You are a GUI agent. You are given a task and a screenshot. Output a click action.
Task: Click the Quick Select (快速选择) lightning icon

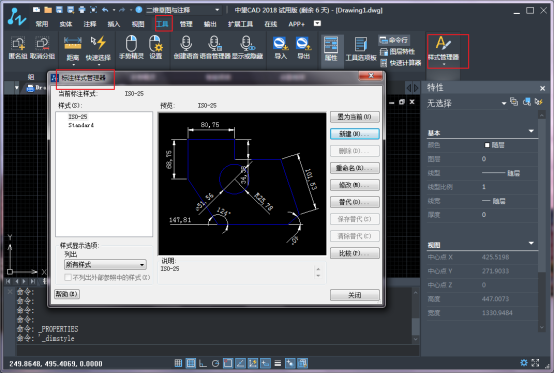98,43
